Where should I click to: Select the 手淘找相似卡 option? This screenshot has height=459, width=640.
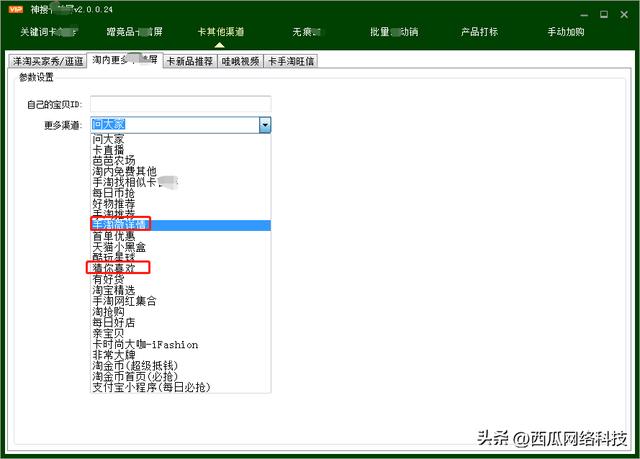[180, 182]
